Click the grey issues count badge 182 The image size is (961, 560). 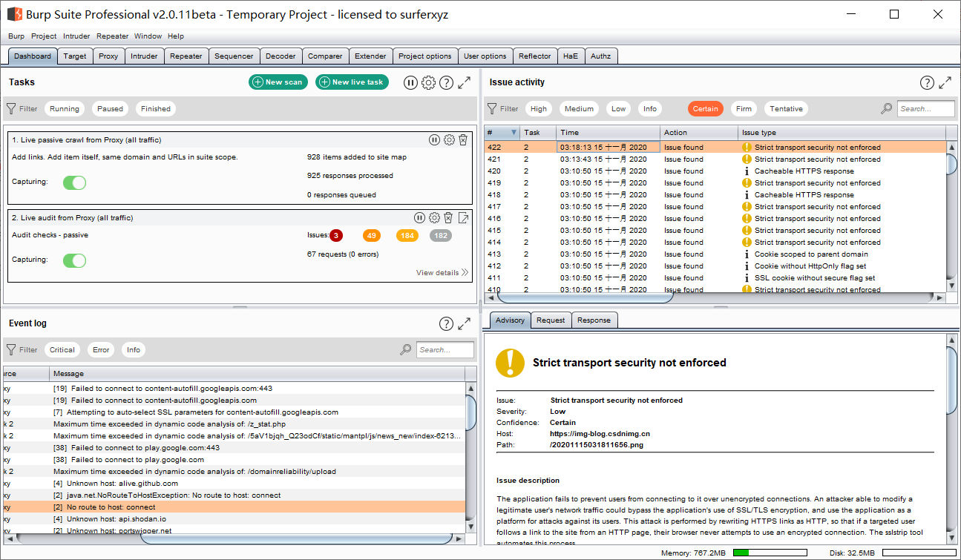click(441, 235)
